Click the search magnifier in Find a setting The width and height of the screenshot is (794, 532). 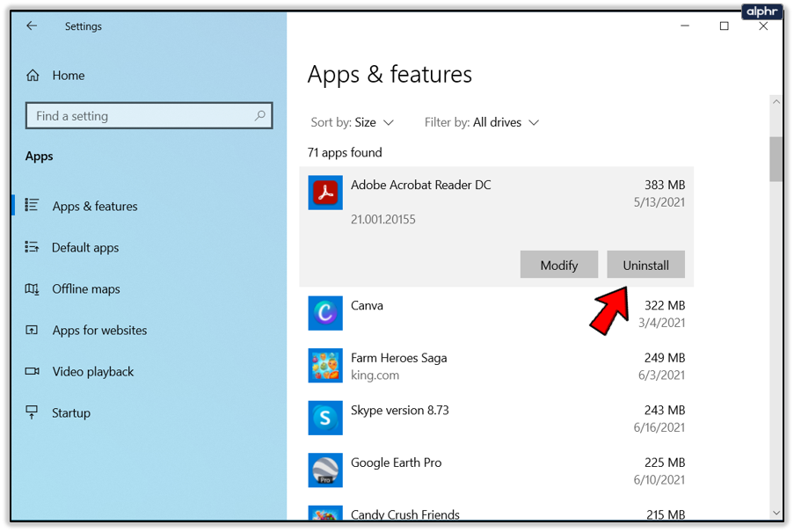259,115
